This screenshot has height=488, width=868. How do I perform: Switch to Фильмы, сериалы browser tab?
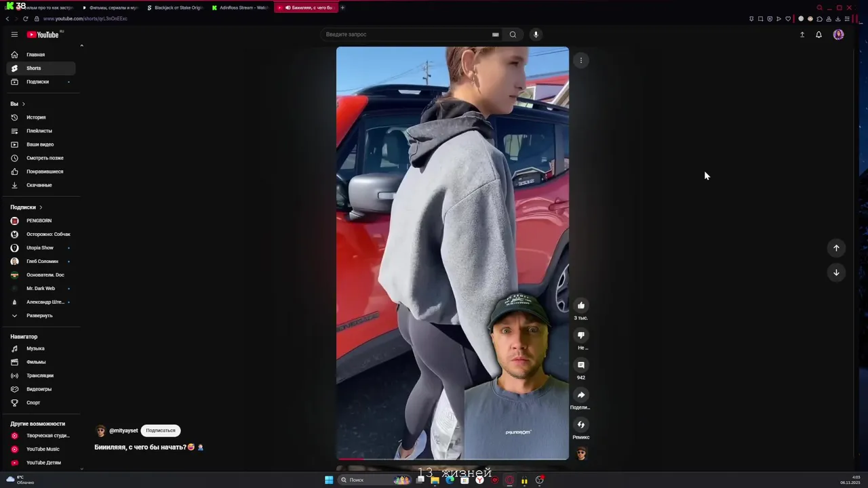(x=110, y=7)
